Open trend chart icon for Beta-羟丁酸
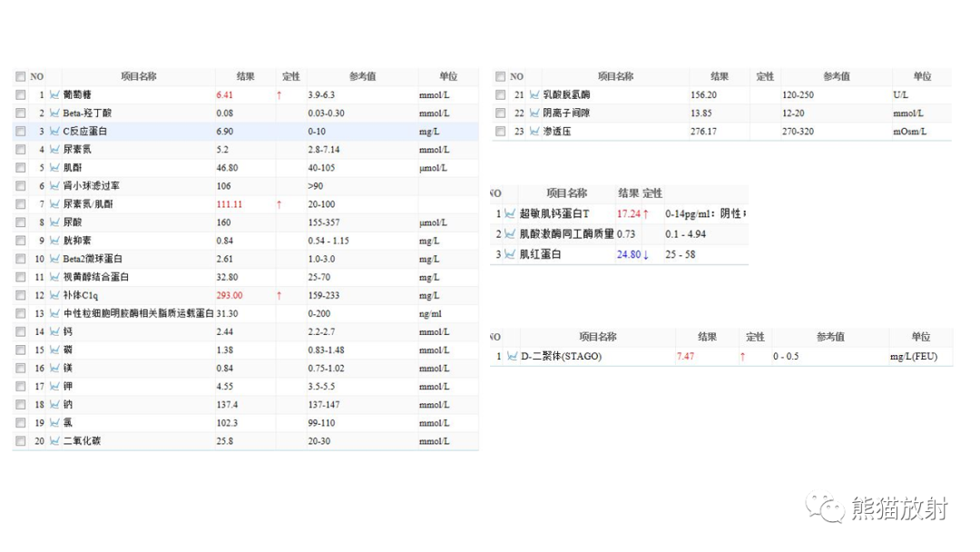The image size is (980, 552). tap(54, 113)
